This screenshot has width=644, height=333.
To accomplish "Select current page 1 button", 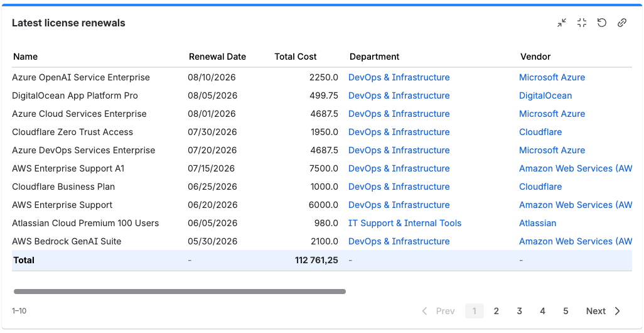I will click(x=475, y=311).
